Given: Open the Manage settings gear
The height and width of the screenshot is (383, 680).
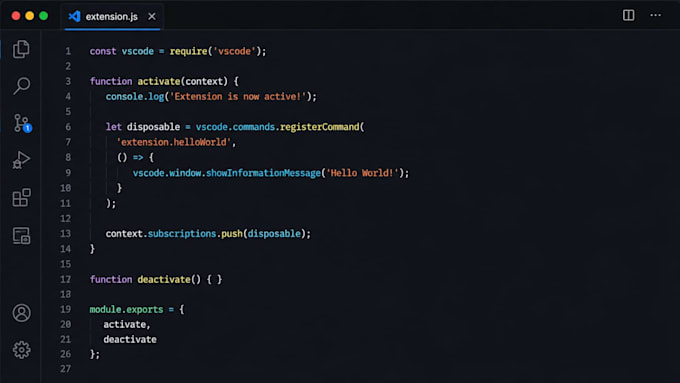Looking at the screenshot, I should click(21, 350).
